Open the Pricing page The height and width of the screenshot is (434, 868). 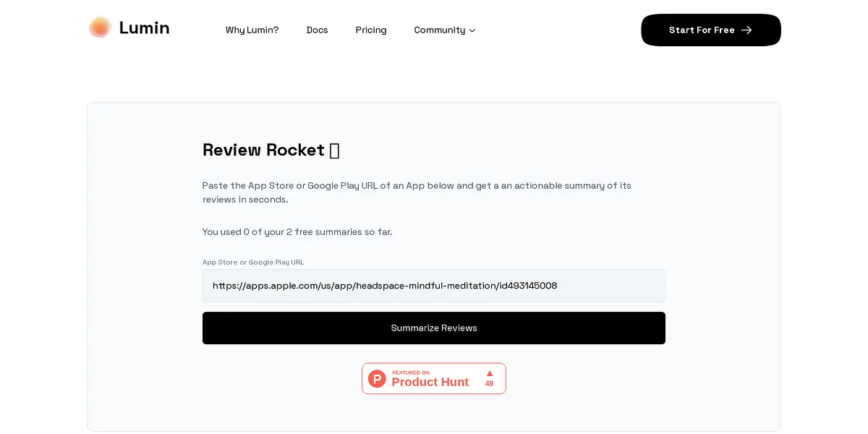(371, 30)
